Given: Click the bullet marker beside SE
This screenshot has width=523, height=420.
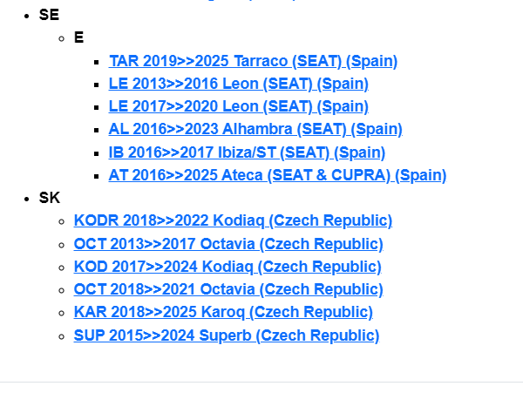Looking at the screenshot, I should coord(28,16).
